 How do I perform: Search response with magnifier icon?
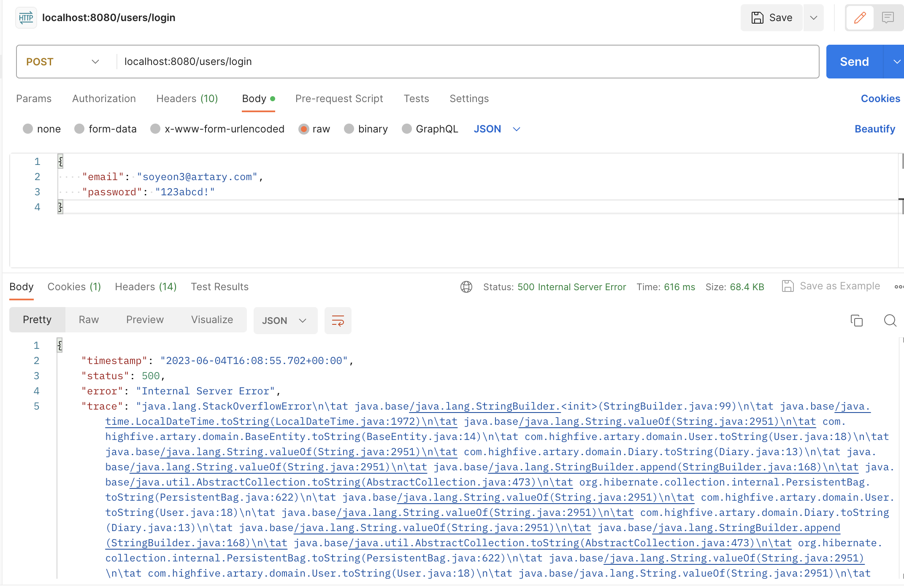pos(890,321)
